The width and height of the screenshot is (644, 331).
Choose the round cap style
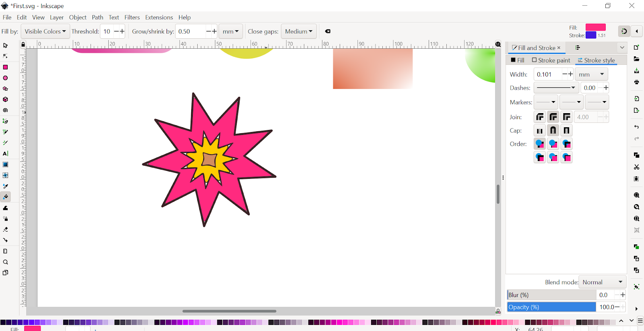tap(553, 130)
